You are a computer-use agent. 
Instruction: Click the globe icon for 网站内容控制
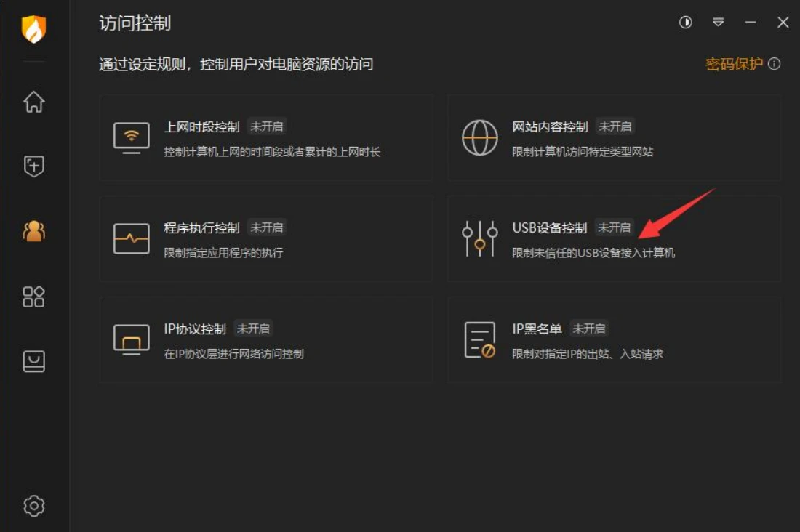[479, 137]
